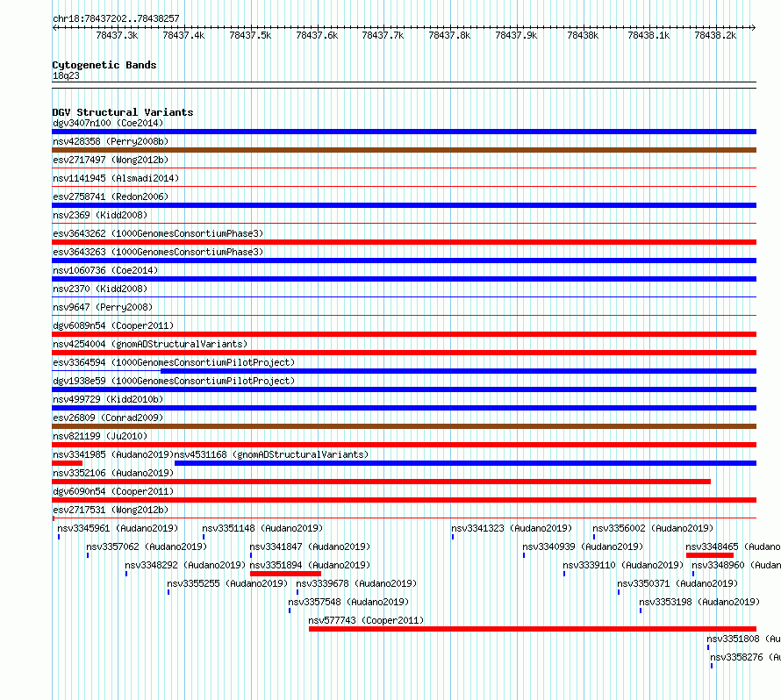The height and width of the screenshot is (700, 781).
Task: Click the dgv3407n100 (Coe2014) variant label
Action: tap(108, 123)
